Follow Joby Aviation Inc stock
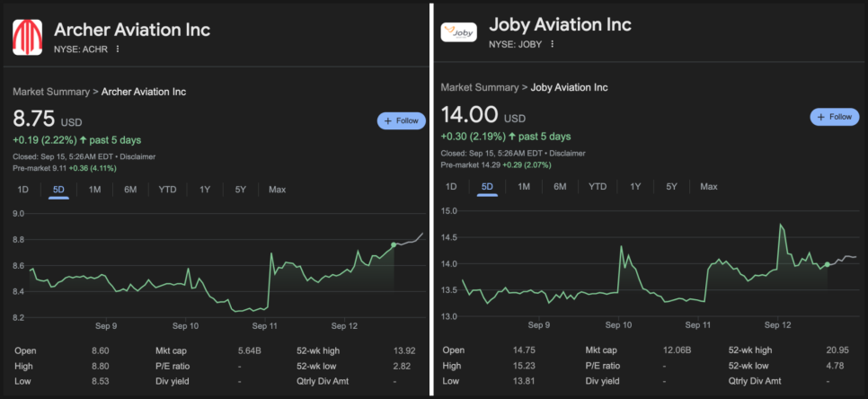Viewport: 868px width, 399px height. 835,117
